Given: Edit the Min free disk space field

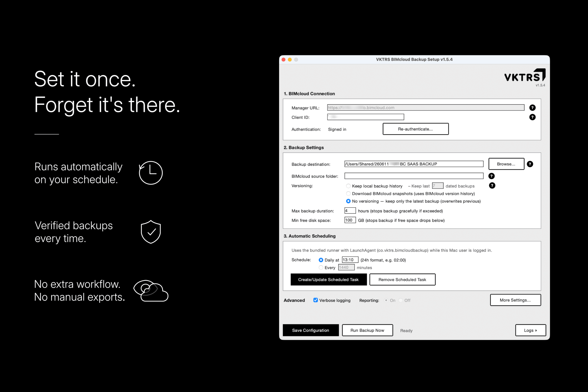Looking at the screenshot, I should coord(350,220).
